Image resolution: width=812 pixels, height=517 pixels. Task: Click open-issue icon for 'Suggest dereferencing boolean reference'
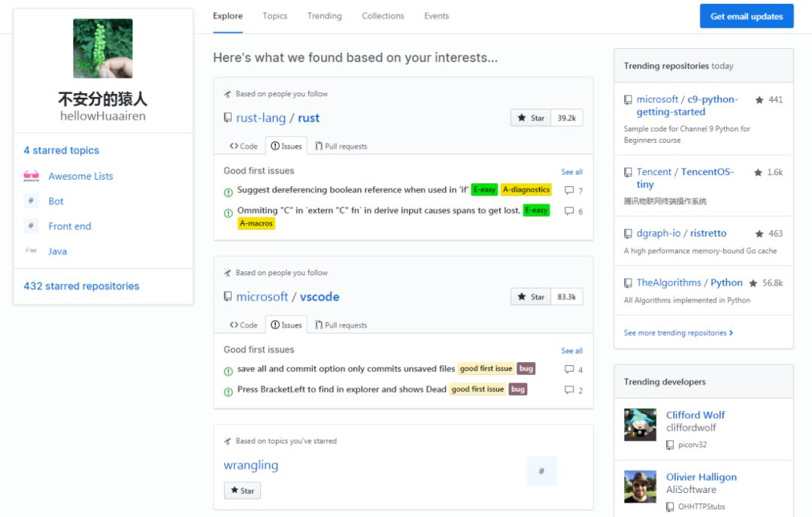[x=228, y=192]
